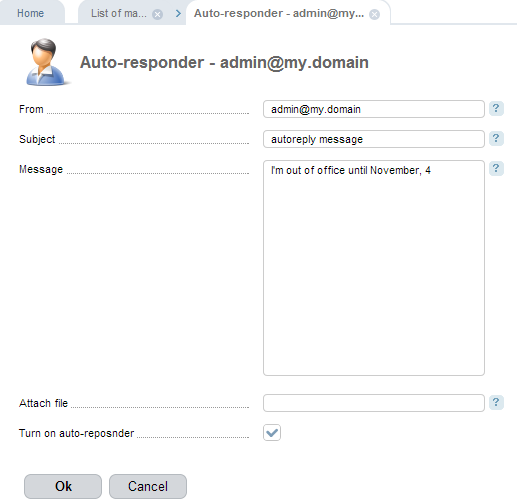Discard changes with the Cancel button

(148, 486)
